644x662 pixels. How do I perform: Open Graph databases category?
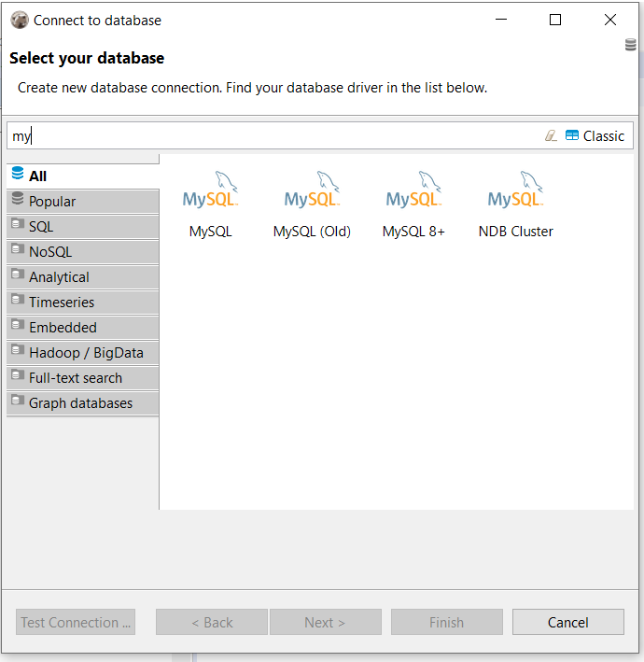pos(83,403)
